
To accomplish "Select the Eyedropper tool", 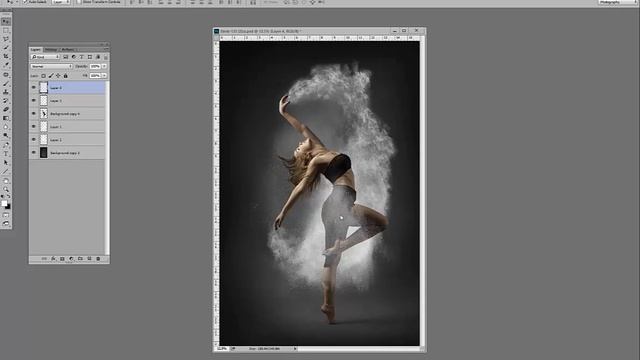I will coord(6,65).
